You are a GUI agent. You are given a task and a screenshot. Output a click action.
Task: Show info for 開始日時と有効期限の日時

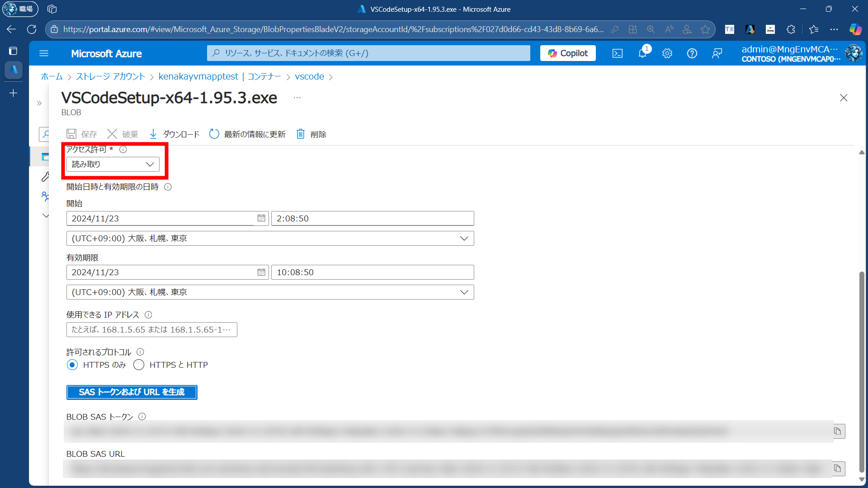point(168,187)
